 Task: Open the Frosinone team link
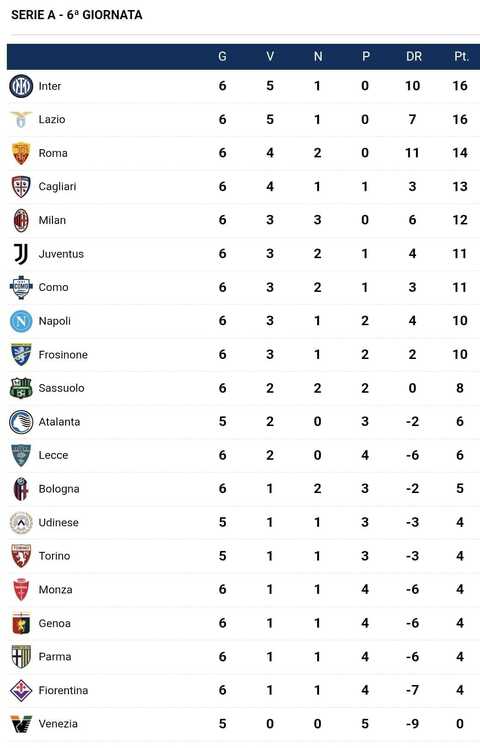pos(63,354)
